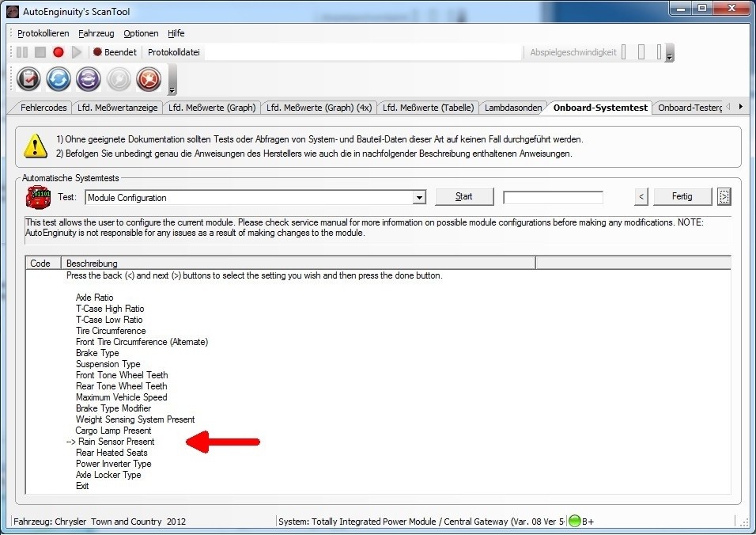Click the red round cancel toolbar icon
Image resolution: width=756 pixels, height=535 pixels.
point(149,78)
